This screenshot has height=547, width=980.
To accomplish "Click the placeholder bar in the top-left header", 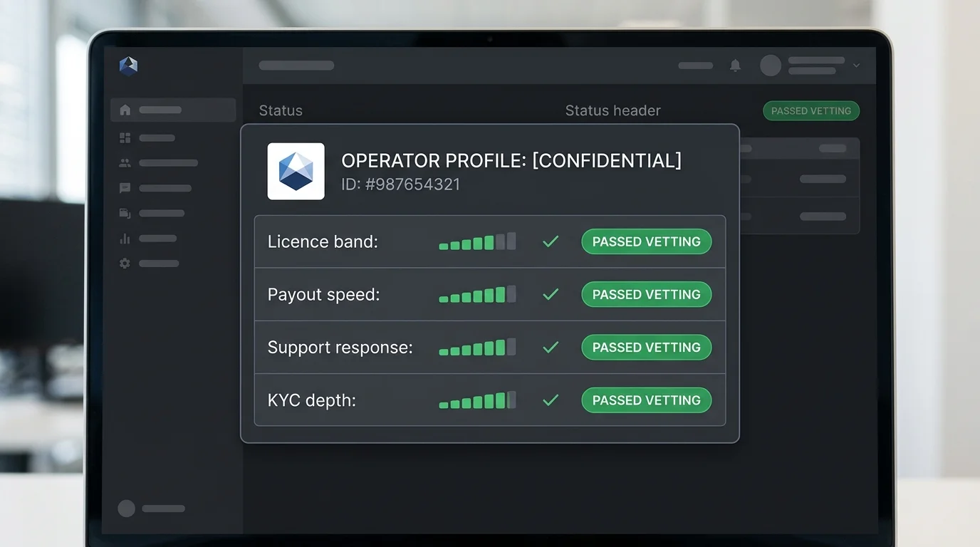I will pyautogui.click(x=296, y=66).
